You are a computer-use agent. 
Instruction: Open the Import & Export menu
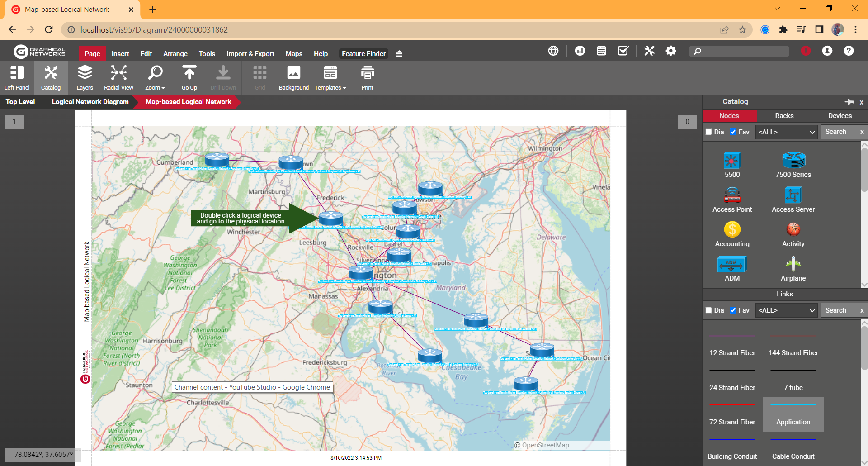pyautogui.click(x=250, y=54)
